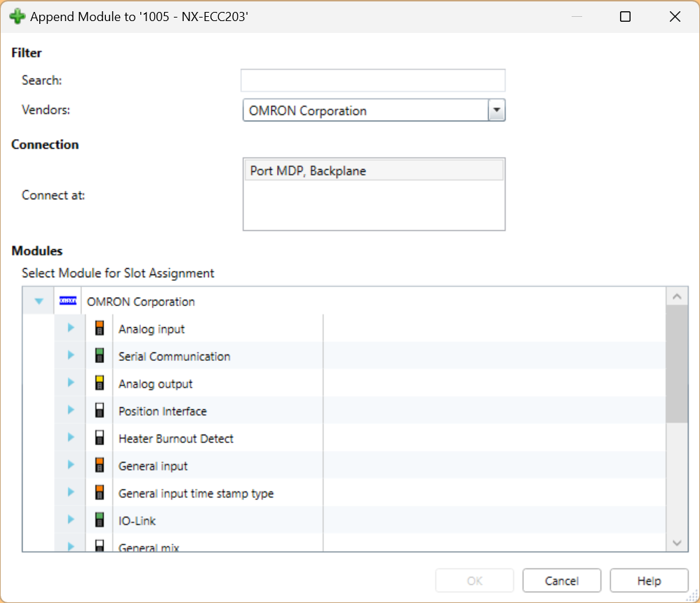Select General input time stamp type text
The height and width of the screenshot is (603, 700).
tap(196, 493)
